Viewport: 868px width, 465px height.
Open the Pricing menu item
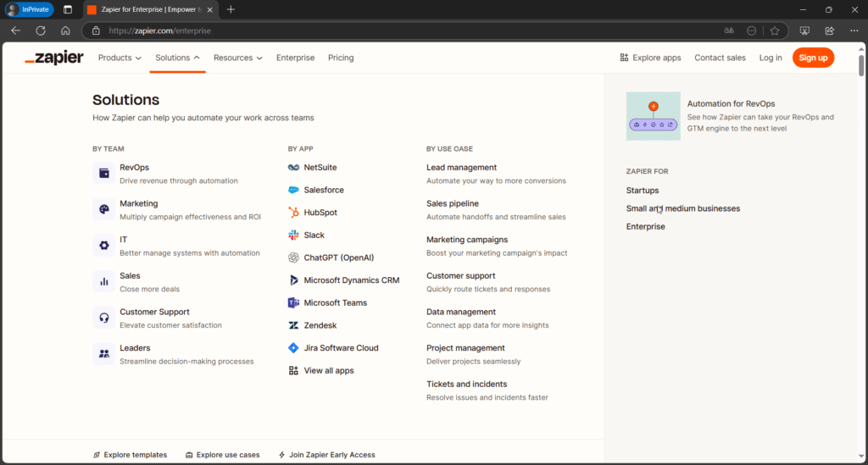pos(341,58)
